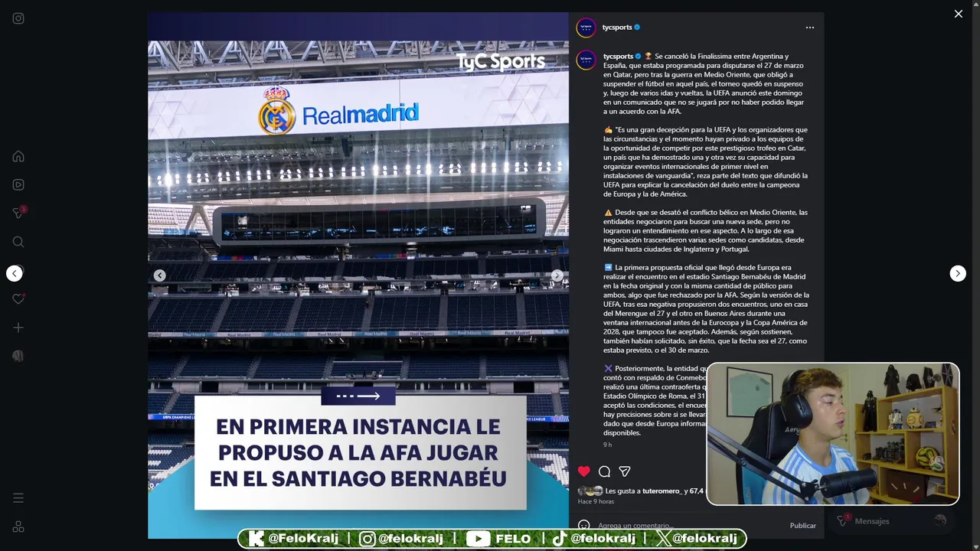Unlike the post with red heart

(x=584, y=471)
